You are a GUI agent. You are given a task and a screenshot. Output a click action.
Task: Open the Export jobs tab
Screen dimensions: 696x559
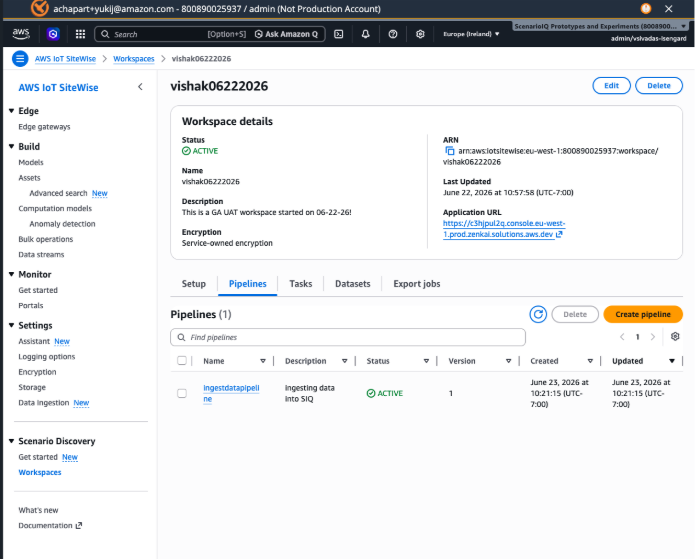(417, 284)
